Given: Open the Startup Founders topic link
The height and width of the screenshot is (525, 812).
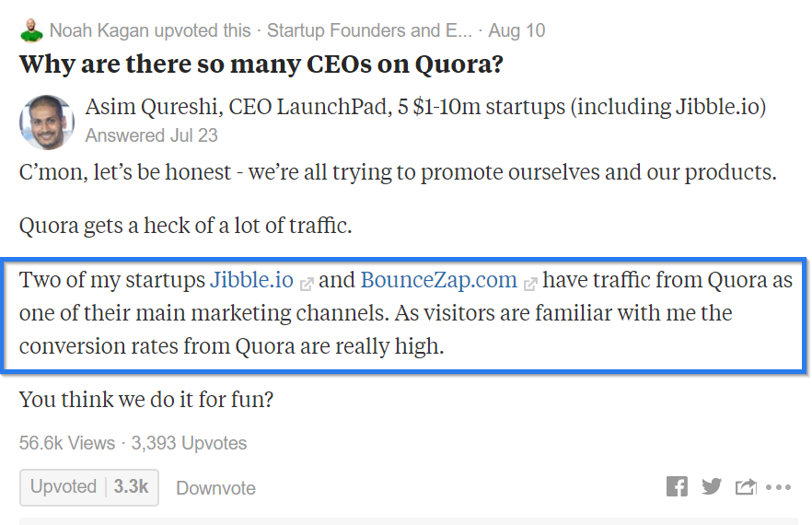Looking at the screenshot, I should click(x=369, y=30).
